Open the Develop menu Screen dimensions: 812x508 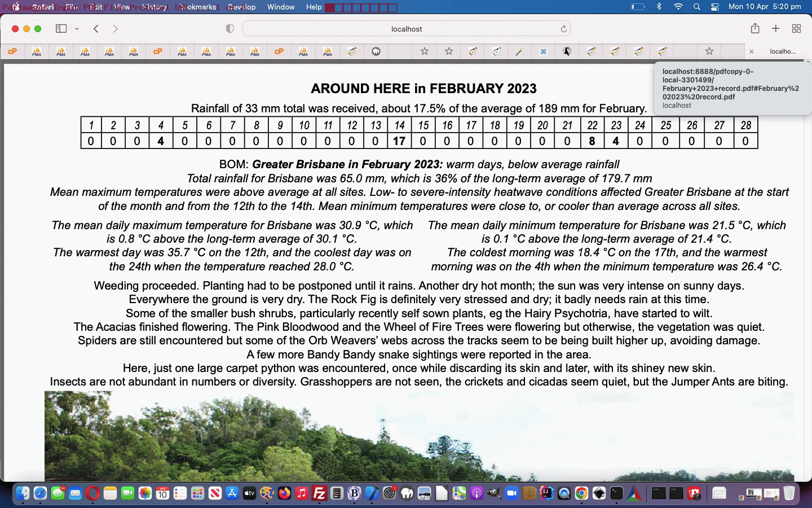click(241, 7)
